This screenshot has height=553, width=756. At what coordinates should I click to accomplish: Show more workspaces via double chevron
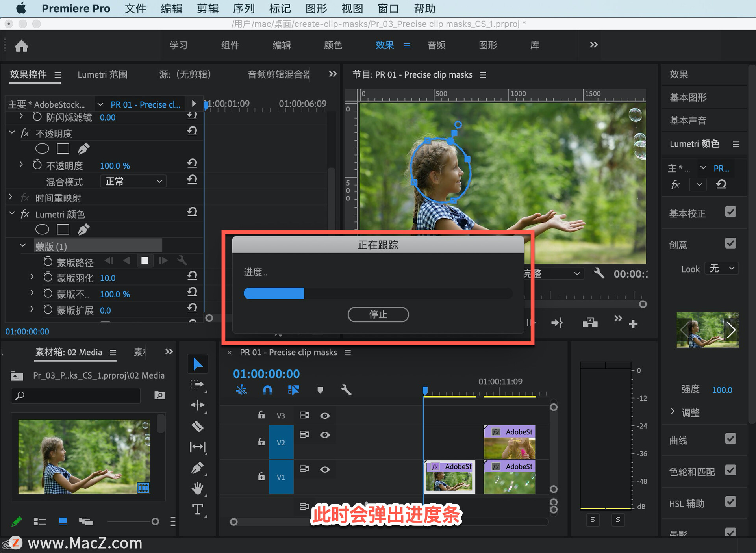(594, 45)
